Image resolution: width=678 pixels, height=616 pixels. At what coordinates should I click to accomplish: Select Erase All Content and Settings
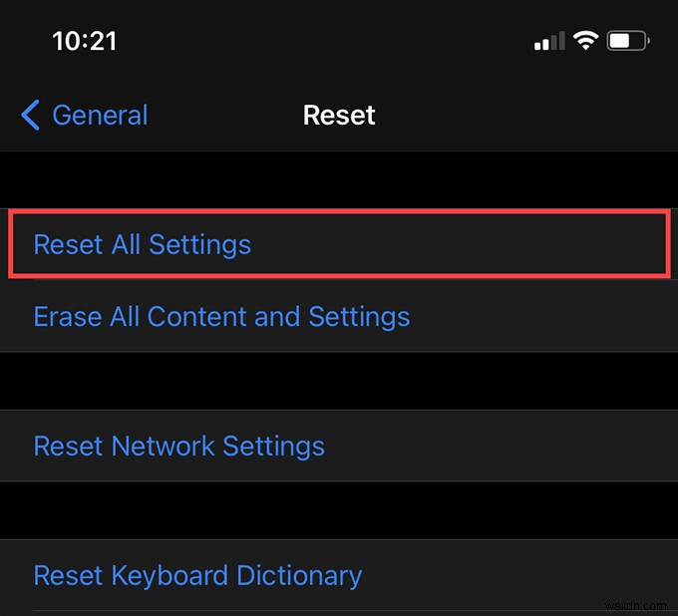[221, 317]
